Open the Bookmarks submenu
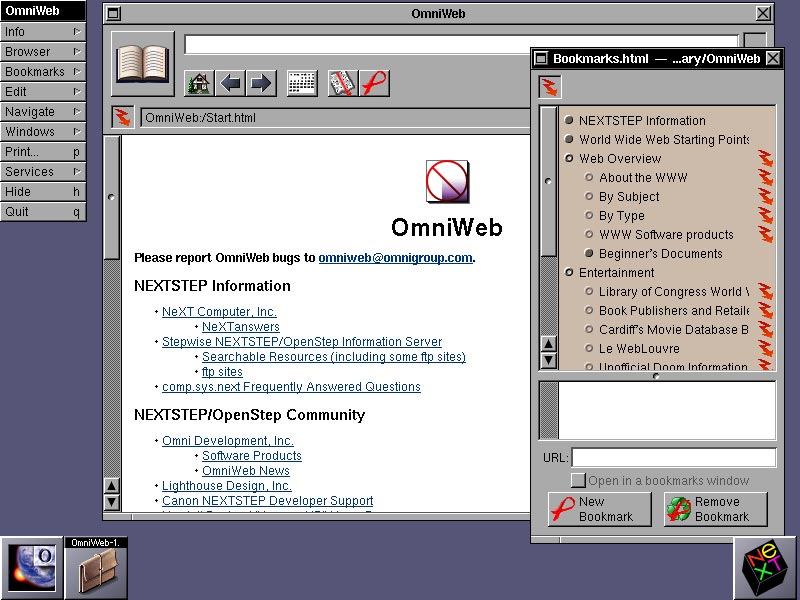 tap(43, 71)
